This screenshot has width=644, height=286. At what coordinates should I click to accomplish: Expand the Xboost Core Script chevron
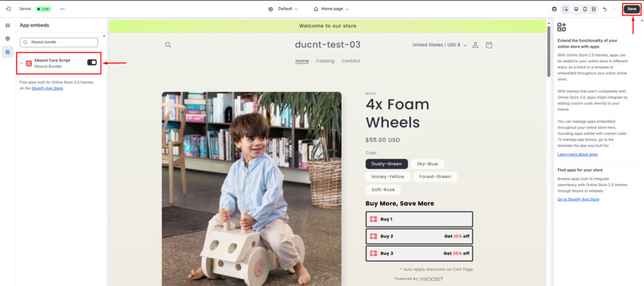coord(22,63)
